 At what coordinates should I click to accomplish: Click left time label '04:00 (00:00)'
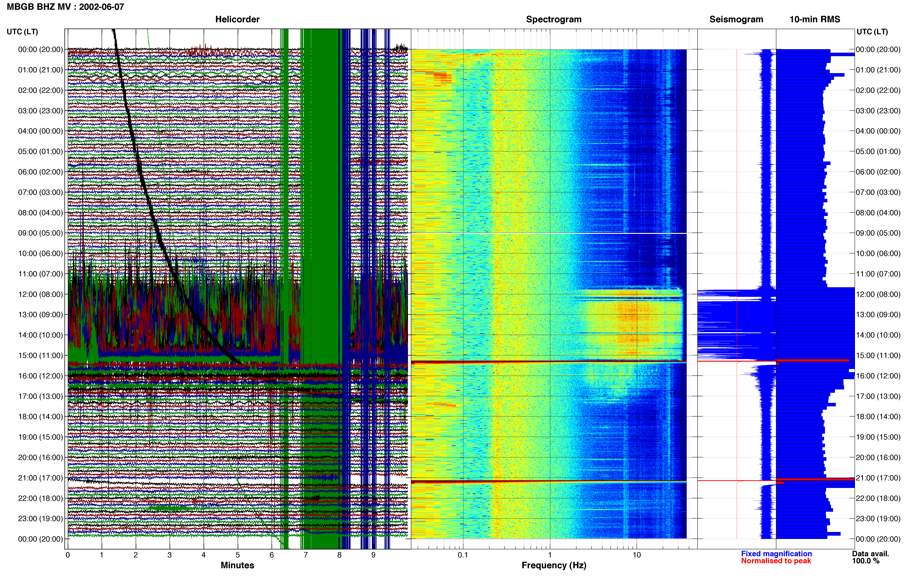[41, 131]
